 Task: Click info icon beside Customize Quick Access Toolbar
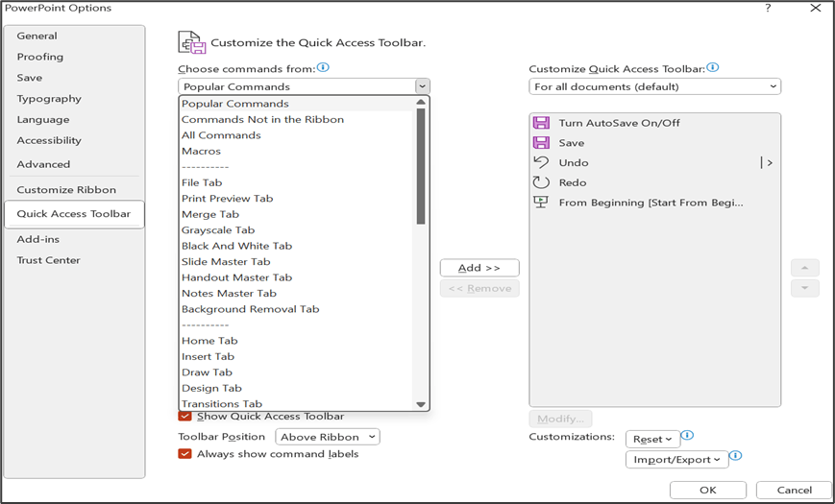pyautogui.click(x=713, y=67)
